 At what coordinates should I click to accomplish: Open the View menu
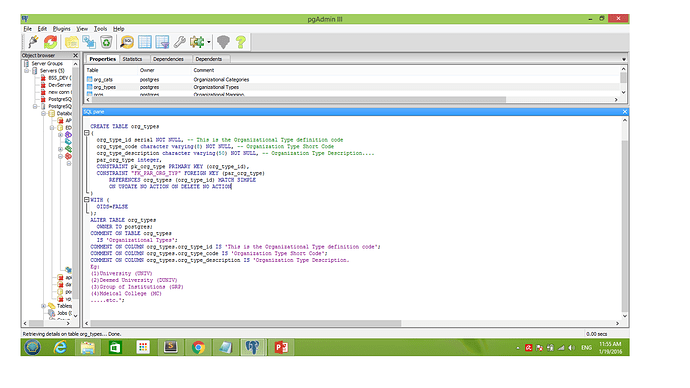(82, 29)
